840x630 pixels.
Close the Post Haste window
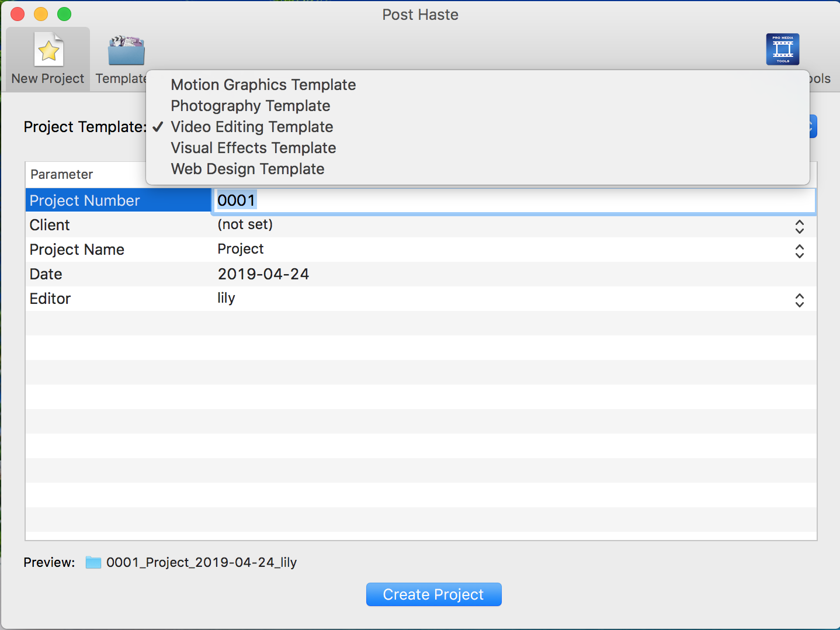point(18,14)
